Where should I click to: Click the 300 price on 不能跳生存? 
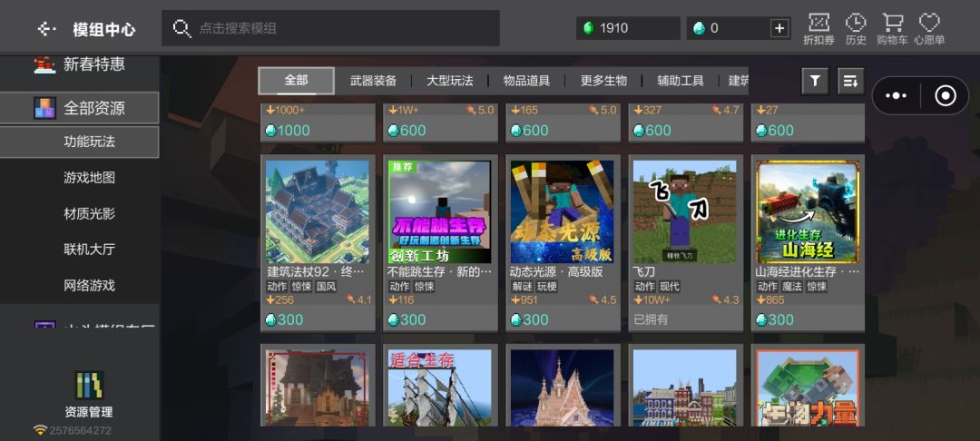pyautogui.click(x=407, y=319)
